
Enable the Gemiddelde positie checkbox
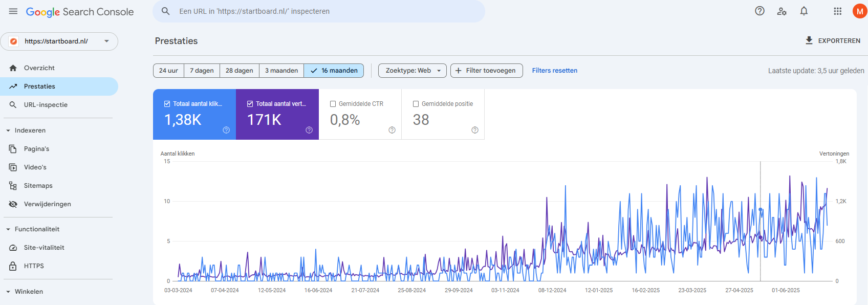click(416, 104)
